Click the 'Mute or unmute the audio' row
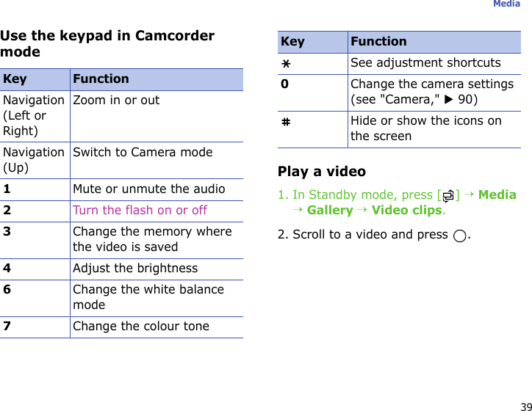This screenshot has height=411, width=532. pyautogui.click(x=148, y=189)
